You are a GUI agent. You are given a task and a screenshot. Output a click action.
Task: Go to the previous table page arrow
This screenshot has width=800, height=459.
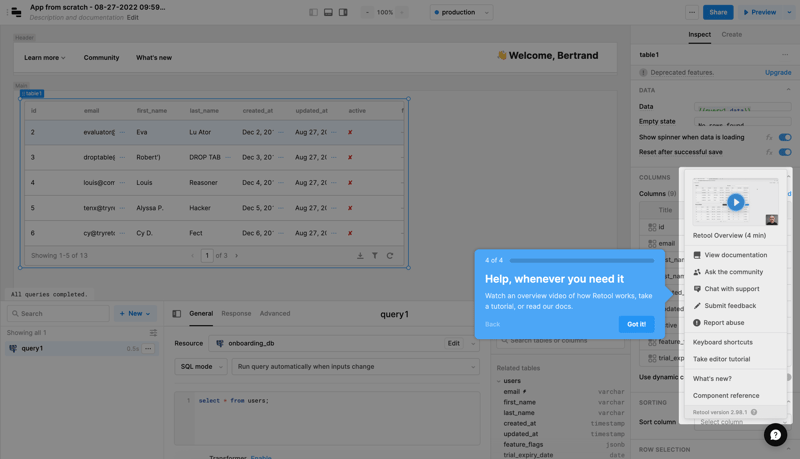192,256
